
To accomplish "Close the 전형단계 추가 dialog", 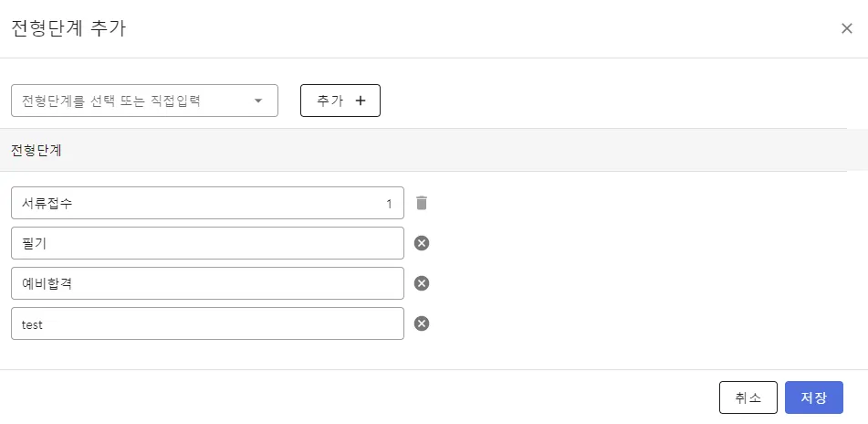I will [x=846, y=28].
